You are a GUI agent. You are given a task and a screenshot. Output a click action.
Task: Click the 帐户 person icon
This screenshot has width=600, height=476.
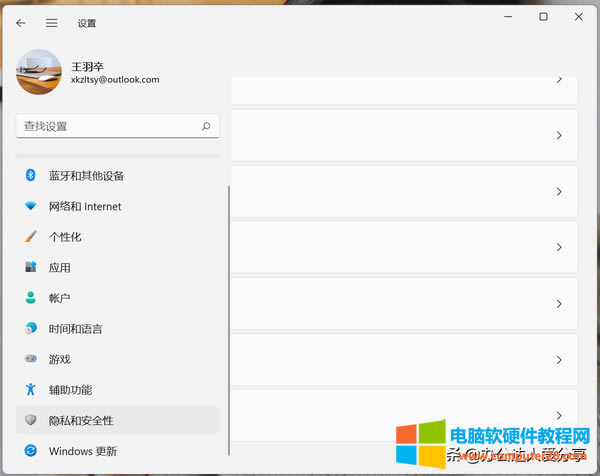coord(30,298)
